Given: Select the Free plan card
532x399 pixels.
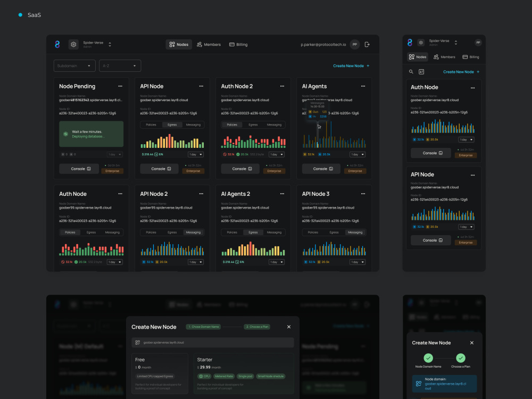Looking at the screenshot, I should (160, 373).
